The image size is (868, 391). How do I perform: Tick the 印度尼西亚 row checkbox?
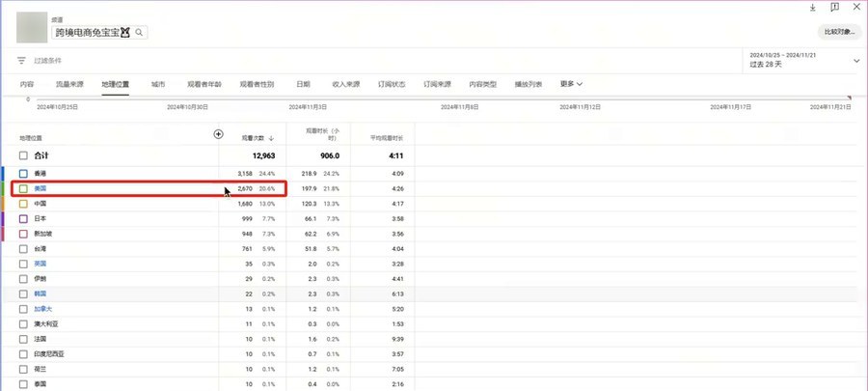tap(23, 354)
